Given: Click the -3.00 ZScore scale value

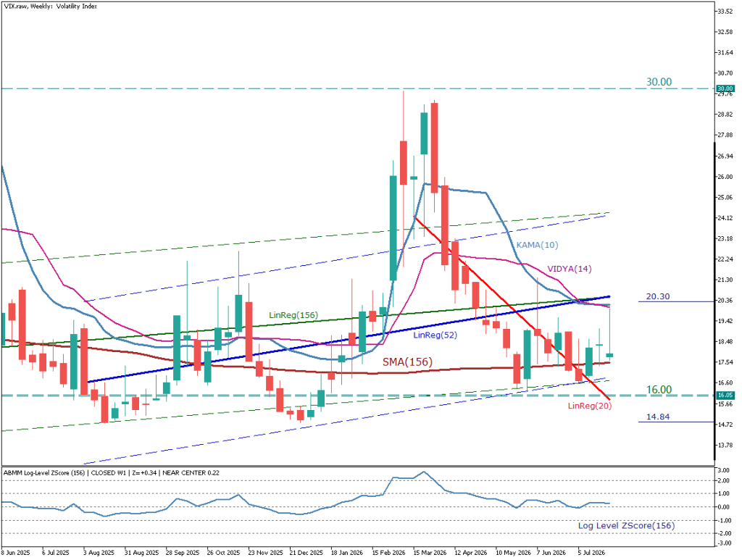Looking at the screenshot, I should tap(724, 543).
